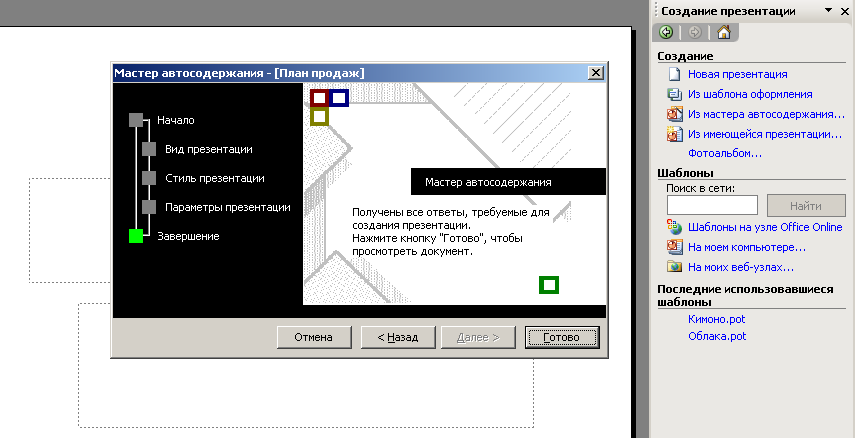855x438 pixels.
Task: Open 'Из мастера автосодержания...' link
Action: (766, 115)
